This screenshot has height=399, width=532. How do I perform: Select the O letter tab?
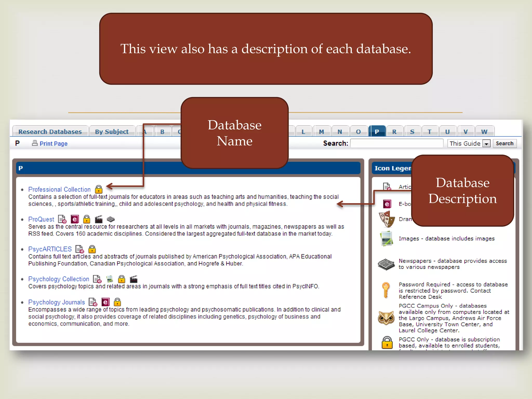(x=358, y=131)
